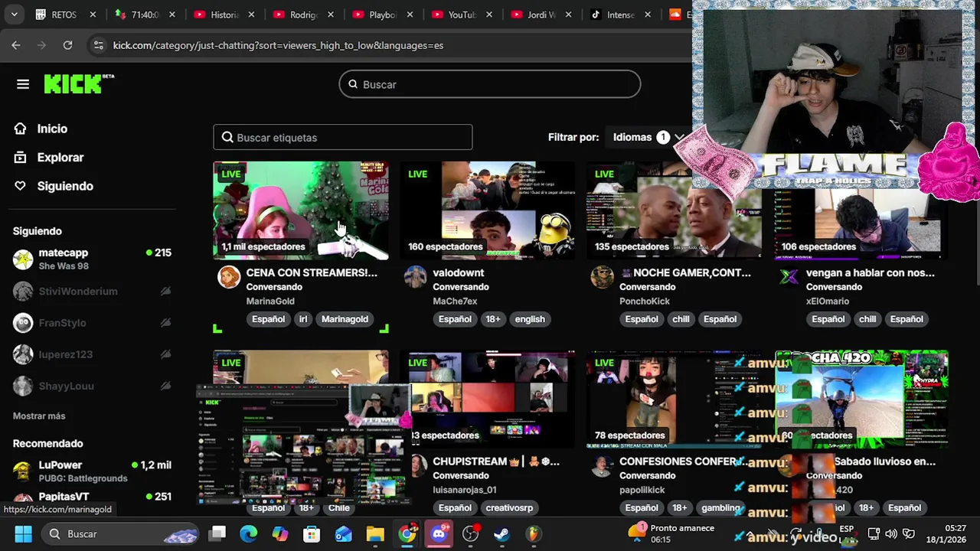Switch to the Intense TikTok tab
Viewport: 980px width, 551px height.
(x=619, y=15)
